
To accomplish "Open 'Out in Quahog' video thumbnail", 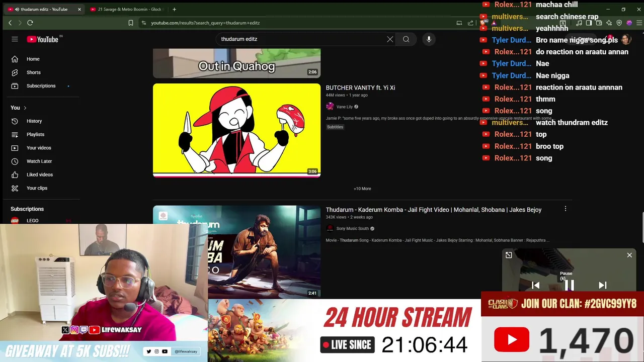I will [x=236, y=63].
